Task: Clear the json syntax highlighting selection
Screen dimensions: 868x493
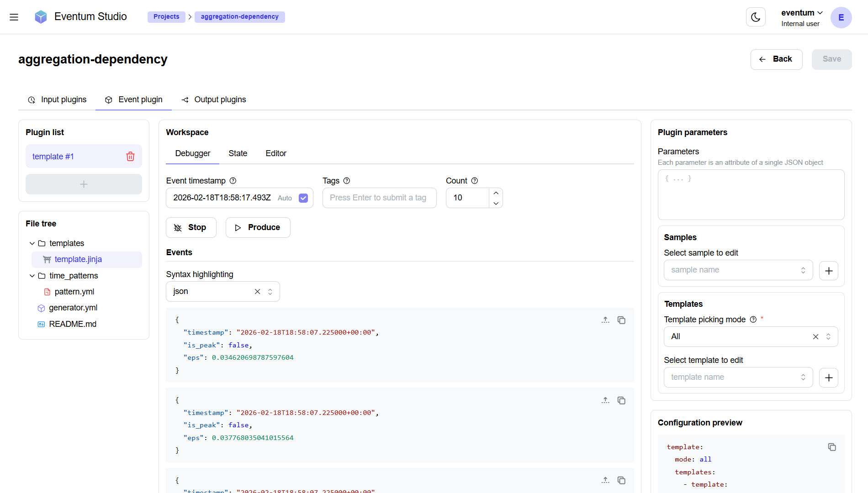Action: pyautogui.click(x=257, y=291)
